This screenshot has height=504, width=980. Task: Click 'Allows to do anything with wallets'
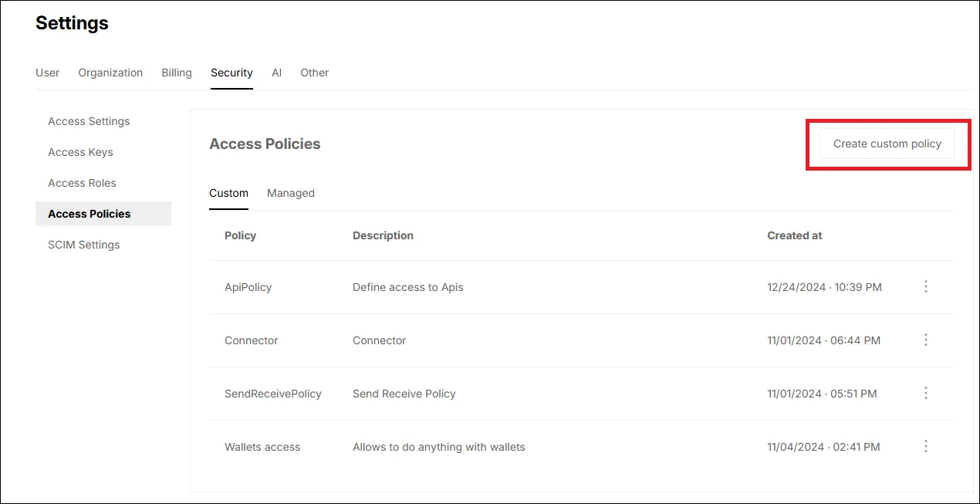pyautogui.click(x=438, y=447)
